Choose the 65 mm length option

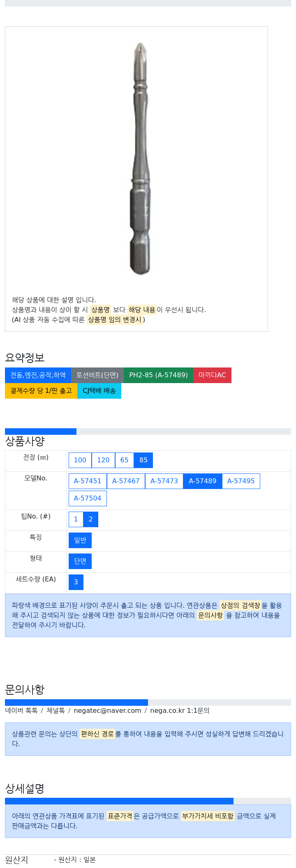tap(125, 460)
